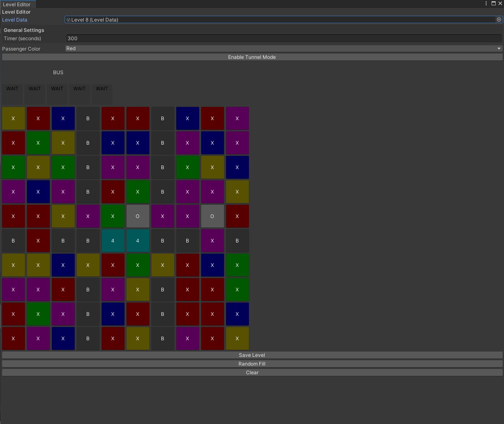This screenshot has width=504, height=424.
Task: Select the yellow X cell in grid row 8, column 6
Action: (x=138, y=290)
